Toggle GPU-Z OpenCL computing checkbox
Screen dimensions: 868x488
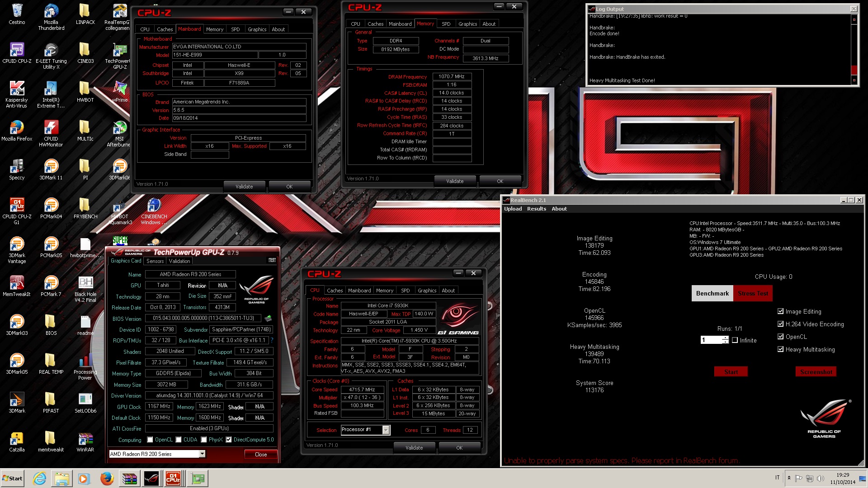(x=150, y=440)
